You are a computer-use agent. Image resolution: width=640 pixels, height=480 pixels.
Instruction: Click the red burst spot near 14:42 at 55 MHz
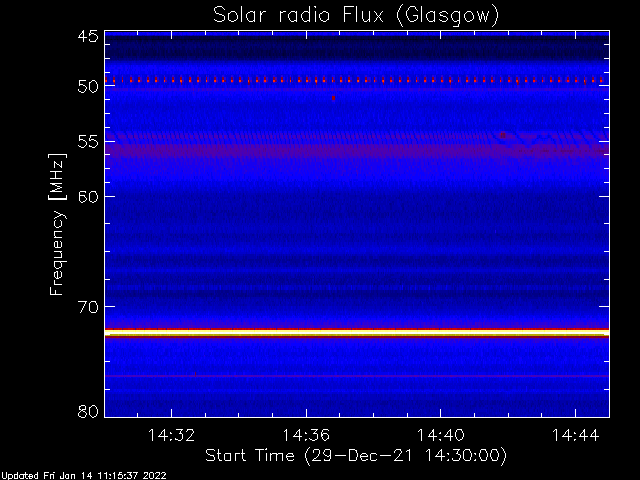(503, 135)
